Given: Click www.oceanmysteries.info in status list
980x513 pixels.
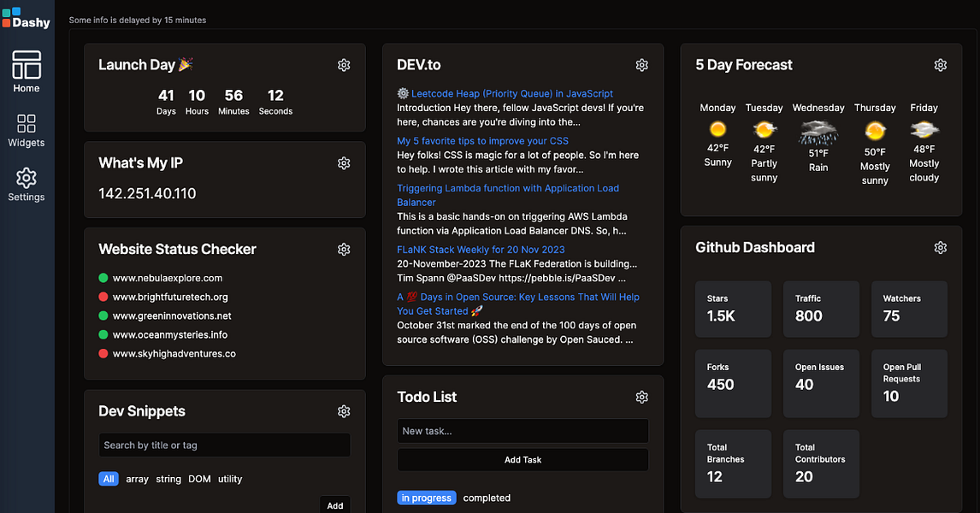Looking at the screenshot, I should [170, 334].
